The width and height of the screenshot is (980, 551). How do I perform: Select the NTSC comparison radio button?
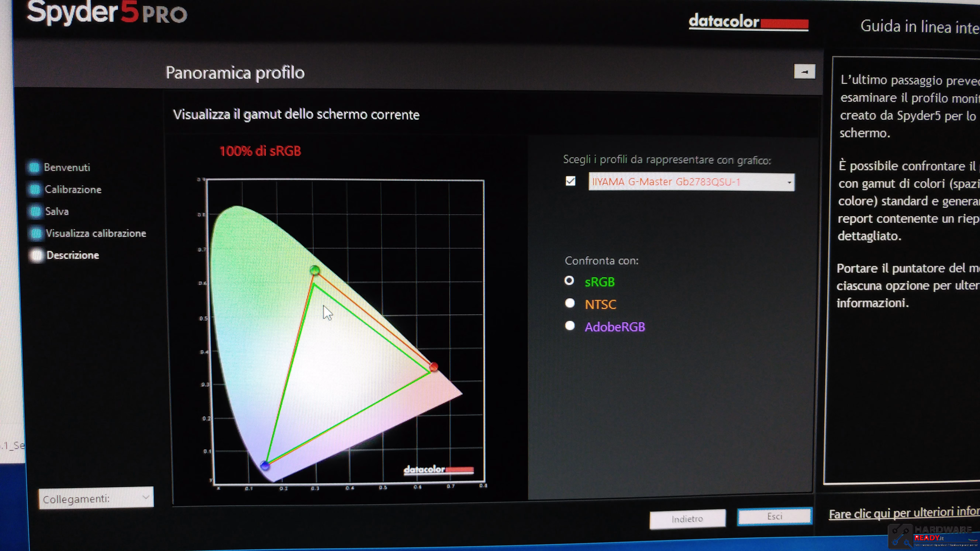pyautogui.click(x=570, y=303)
